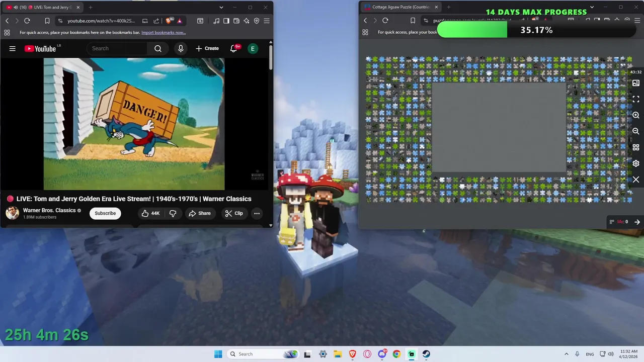
Task: Click the arrow beside Me: 0 score
Action: pos(637,222)
